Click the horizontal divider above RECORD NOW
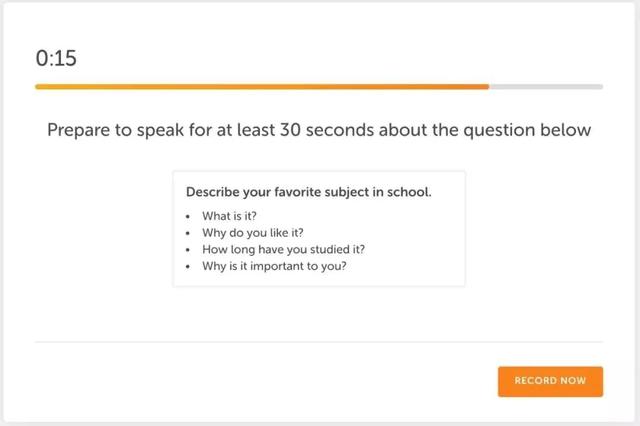The height and width of the screenshot is (426, 640). [x=319, y=342]
